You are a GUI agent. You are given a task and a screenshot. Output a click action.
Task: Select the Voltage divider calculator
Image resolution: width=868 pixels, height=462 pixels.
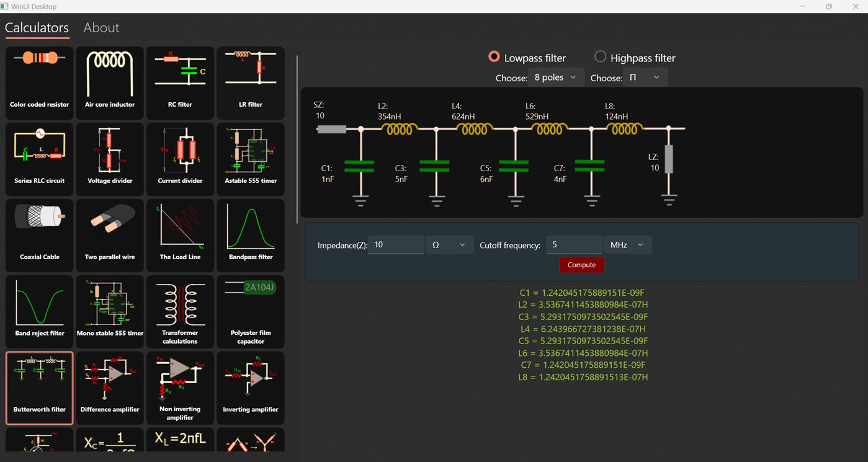[x=109, y=159]
